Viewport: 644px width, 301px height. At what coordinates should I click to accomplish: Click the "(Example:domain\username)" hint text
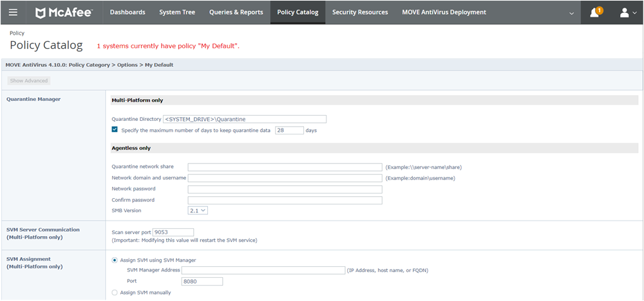(420, 178)
